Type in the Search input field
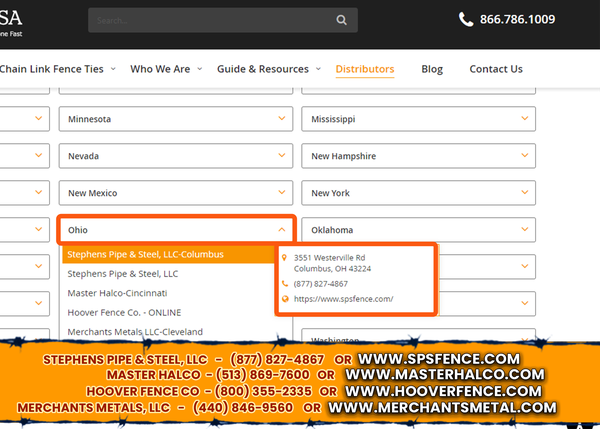 210,20
